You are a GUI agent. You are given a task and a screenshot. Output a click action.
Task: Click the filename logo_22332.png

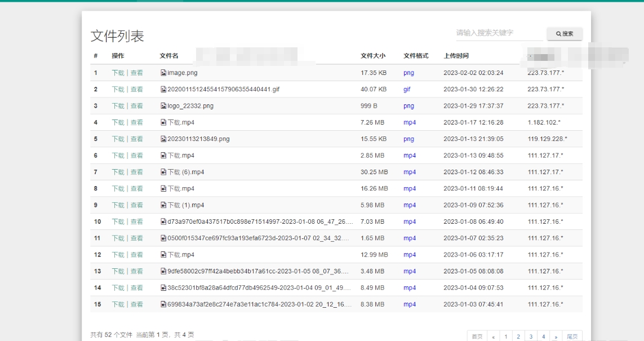(x=190, y=105)
